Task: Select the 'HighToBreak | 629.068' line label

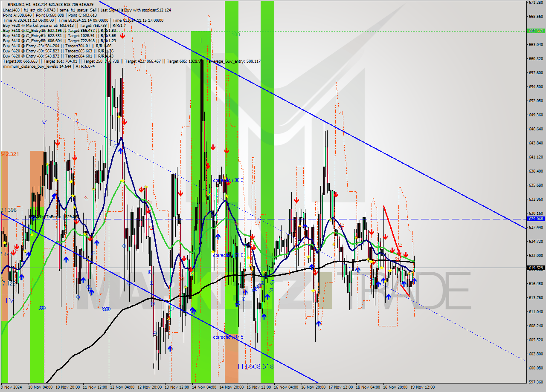Action: pos(54,217)
